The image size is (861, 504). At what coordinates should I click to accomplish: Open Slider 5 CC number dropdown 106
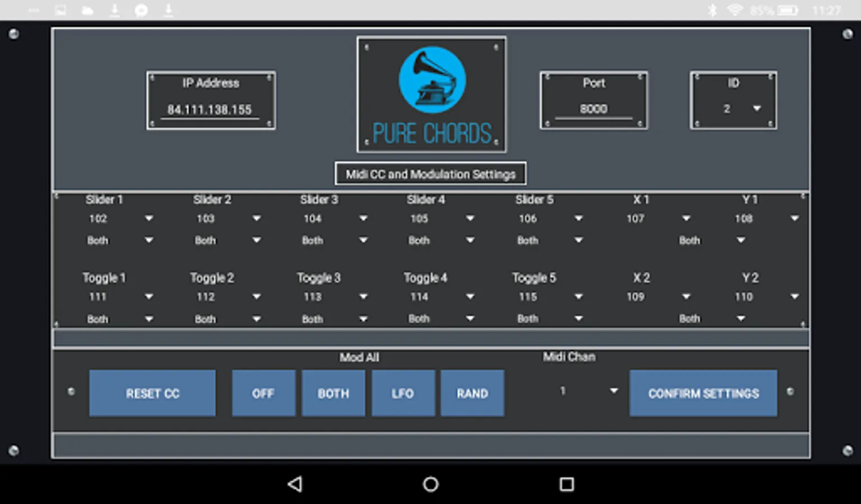550,218
